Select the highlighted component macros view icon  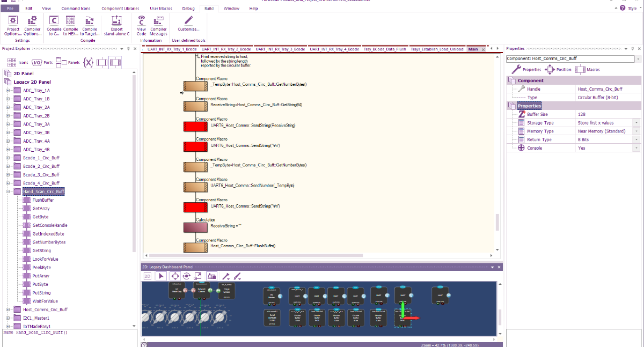(115, 63)
